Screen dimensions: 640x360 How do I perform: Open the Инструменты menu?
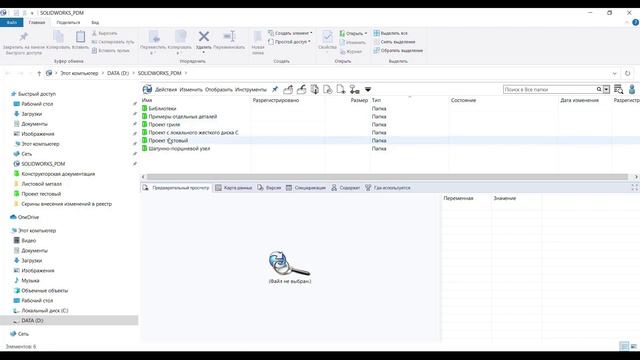(251, 89)
